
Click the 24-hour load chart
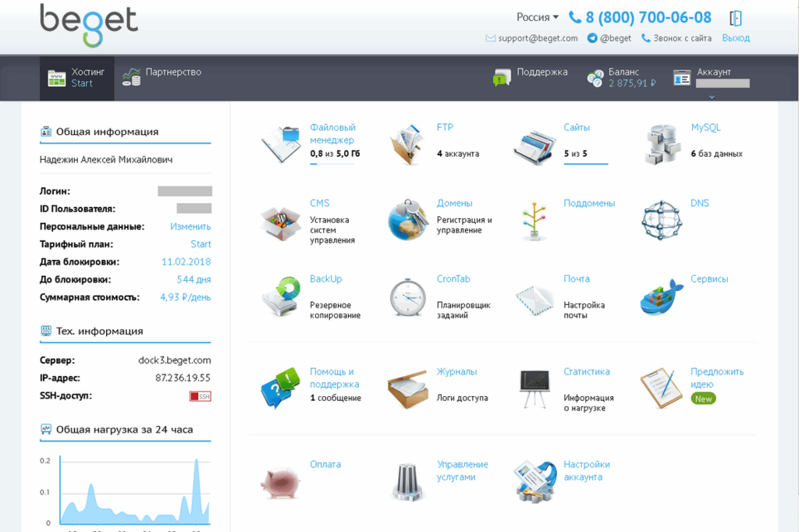[x=125, y=491]
